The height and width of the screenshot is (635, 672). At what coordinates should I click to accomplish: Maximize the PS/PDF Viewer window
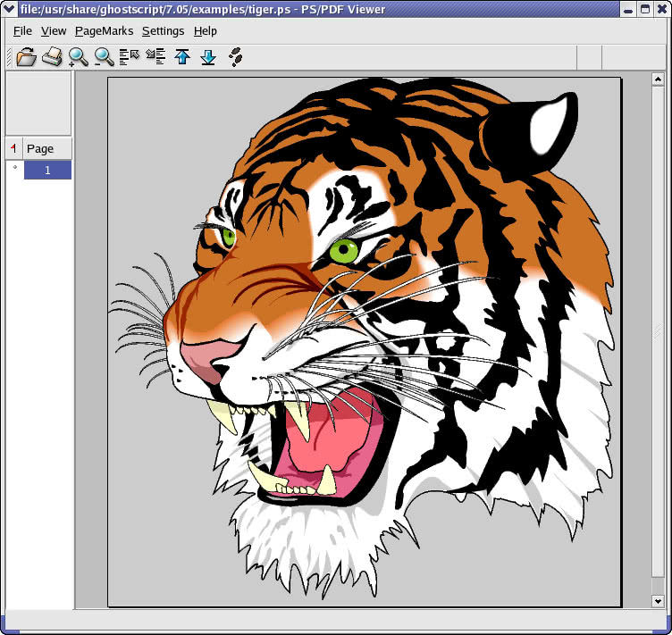click(645, 9)
